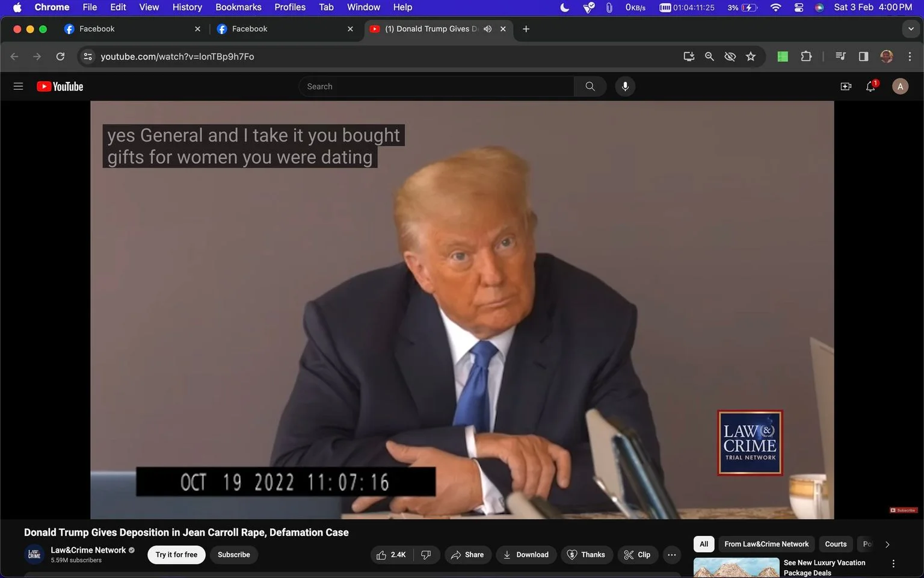Start voice search with the microphone
Viewport: 924px width, 578px height.
pos(625,86)
